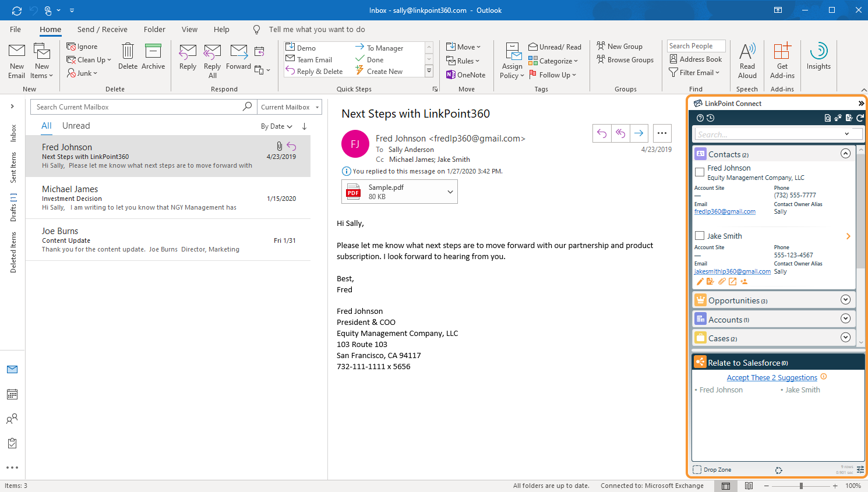868x492 pixels.
Task: Click suggestions info icon in Relate panel
Action: 824,377
